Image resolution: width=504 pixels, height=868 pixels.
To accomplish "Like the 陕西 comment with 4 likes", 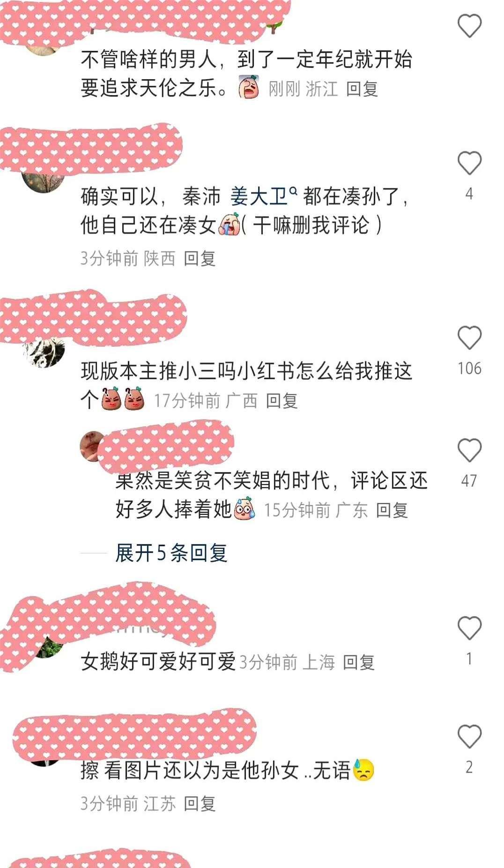I will [469, 163].
